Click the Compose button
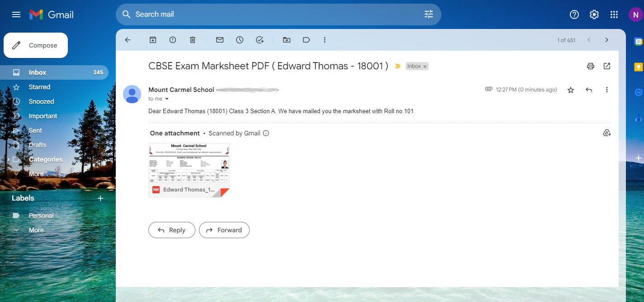Image resolution: width=644 pixels, height=302 pixels. tap(36, 45)
